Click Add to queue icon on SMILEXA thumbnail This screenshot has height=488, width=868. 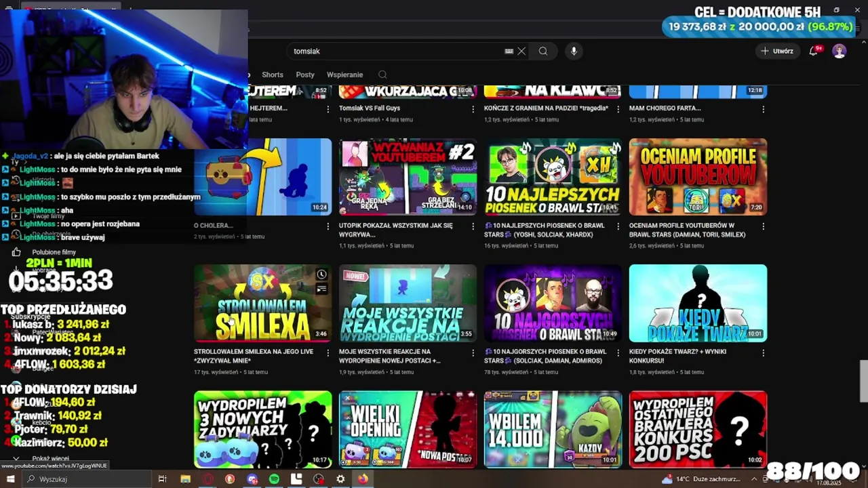(x=321, y=289)
